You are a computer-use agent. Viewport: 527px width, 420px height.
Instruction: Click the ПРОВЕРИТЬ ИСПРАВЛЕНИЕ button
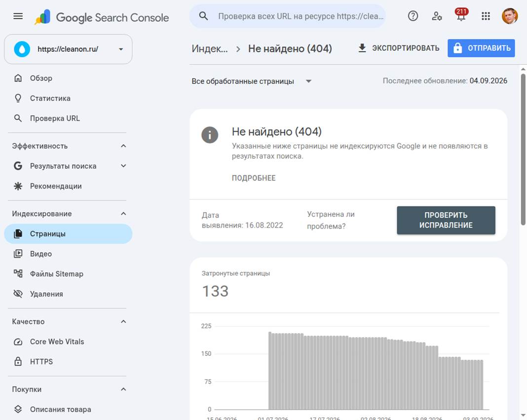[446, 220]
